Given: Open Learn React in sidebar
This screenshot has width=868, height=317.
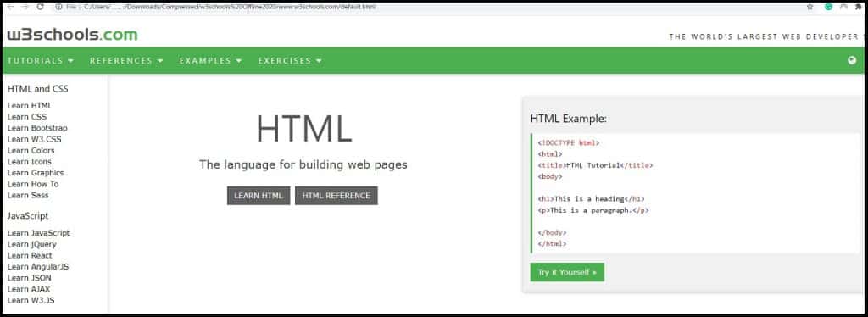Looking at the screenshot, I should [x=30, y=255].
